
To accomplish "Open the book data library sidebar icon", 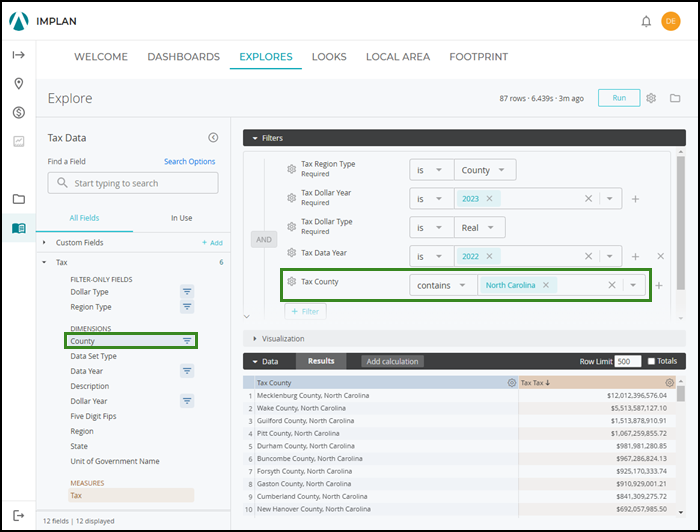I will [x=18, y=228].
